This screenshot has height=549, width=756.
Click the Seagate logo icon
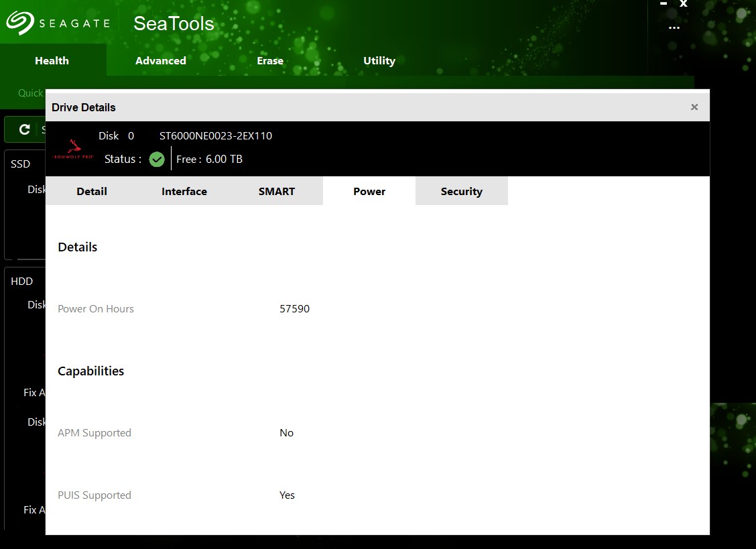tap(20, 23)
